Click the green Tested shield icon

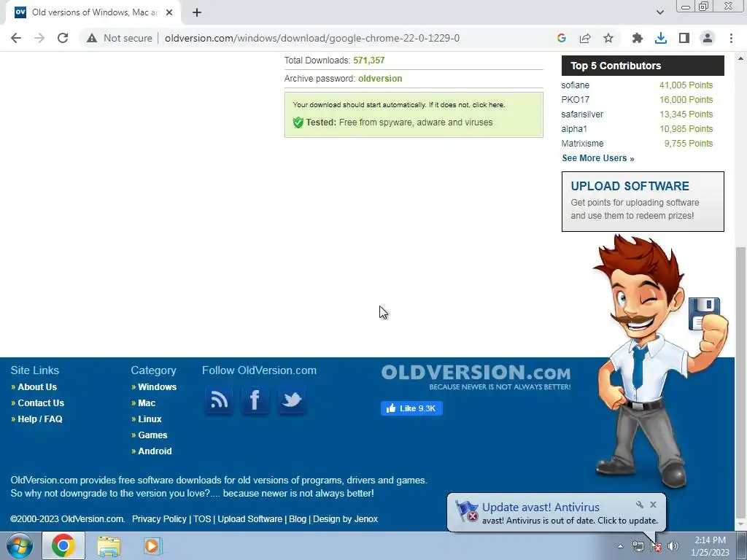(x=298, y=122)
